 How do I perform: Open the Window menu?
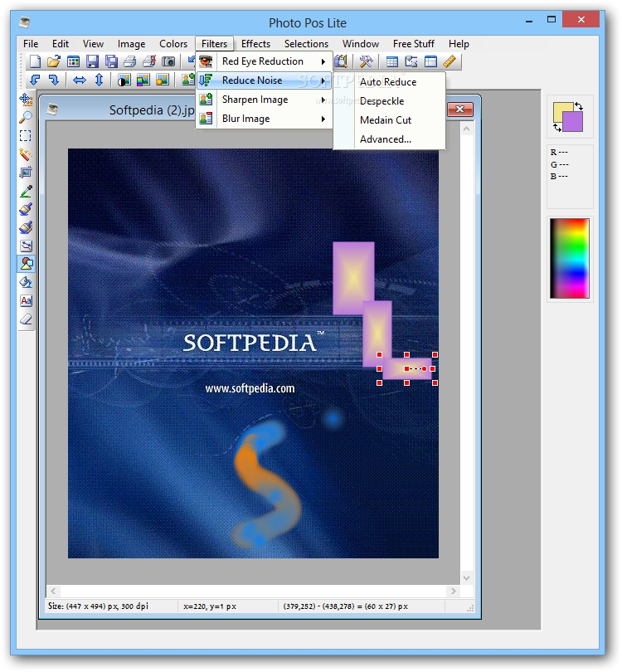(x=361, y=44)
